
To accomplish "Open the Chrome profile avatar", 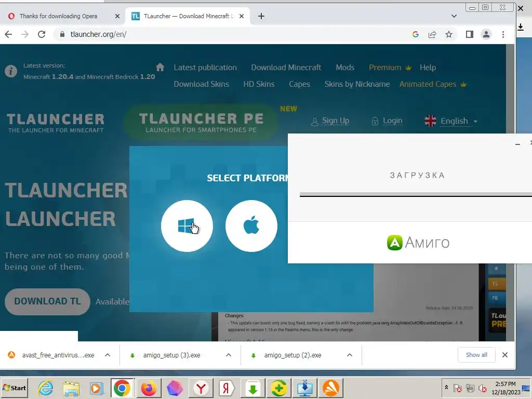I will point(486,34).
